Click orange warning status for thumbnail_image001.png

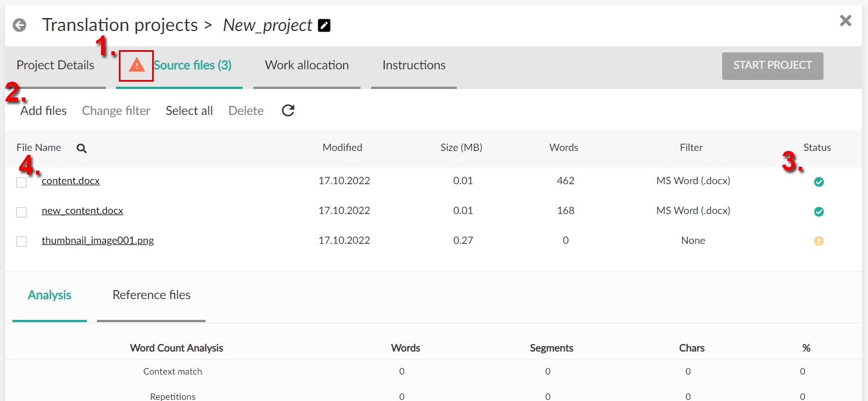(x=819, y=241)
